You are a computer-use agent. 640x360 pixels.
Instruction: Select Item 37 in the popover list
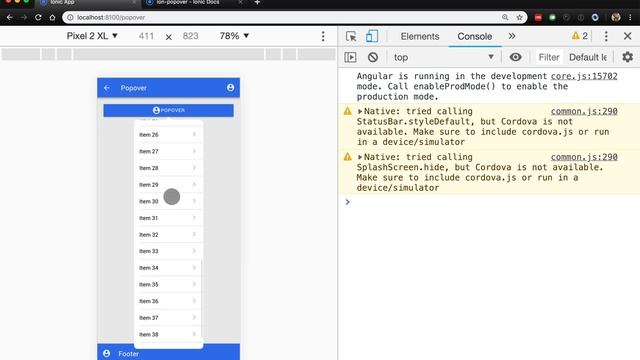tap(169, 318)
